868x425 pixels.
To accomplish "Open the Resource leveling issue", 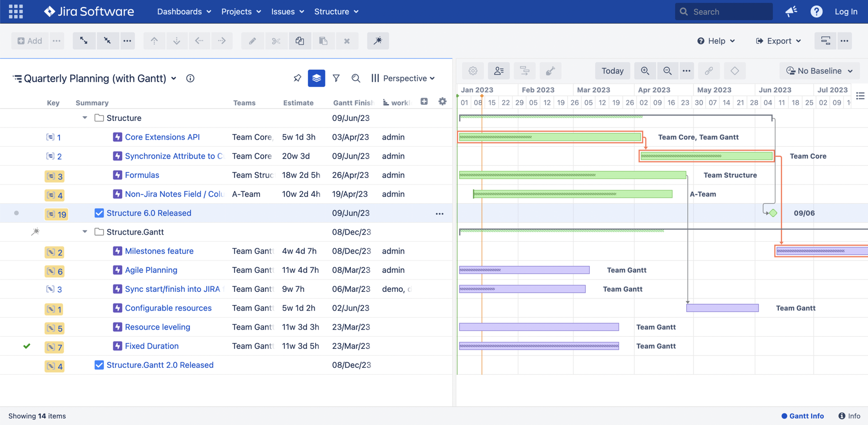I will click(158, 327).
